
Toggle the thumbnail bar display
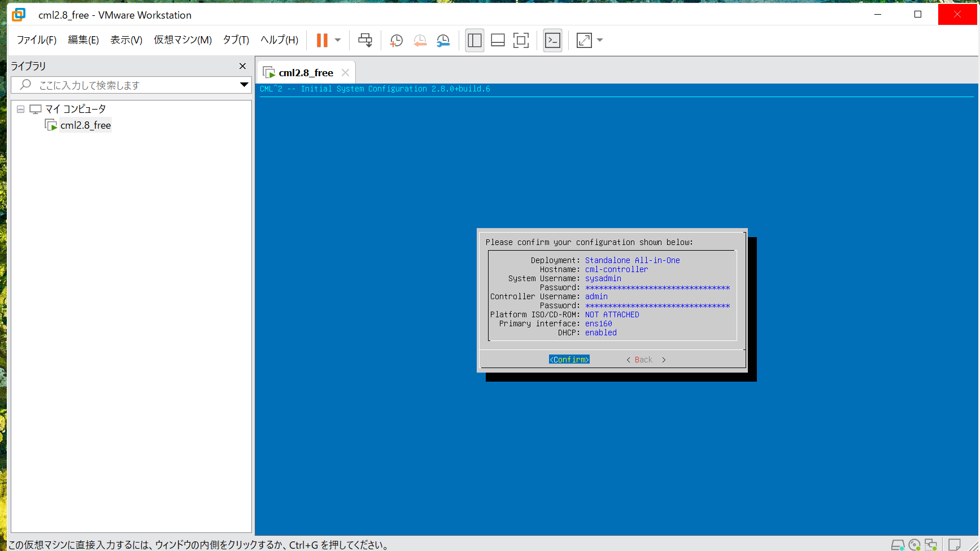click(497, 40)
